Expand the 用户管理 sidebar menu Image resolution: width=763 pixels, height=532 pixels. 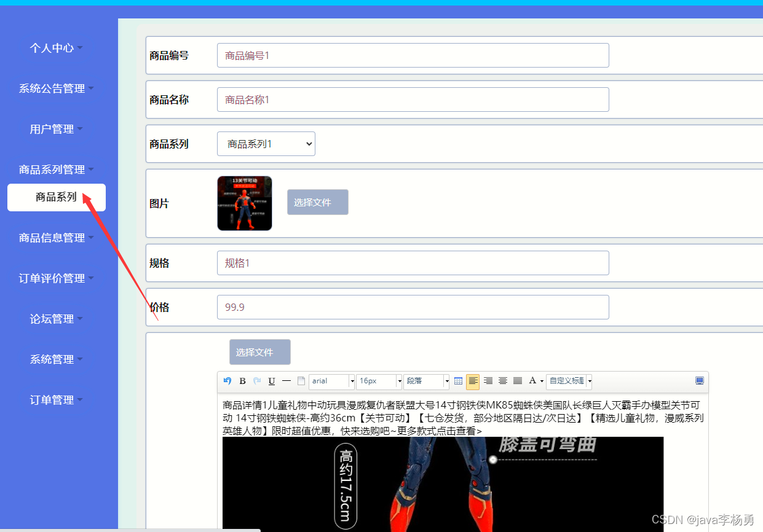click(56, 128)
